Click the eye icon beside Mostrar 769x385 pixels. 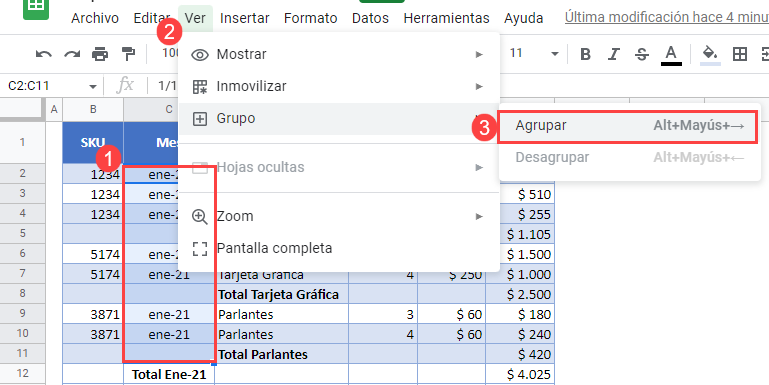tap(200, 54)
